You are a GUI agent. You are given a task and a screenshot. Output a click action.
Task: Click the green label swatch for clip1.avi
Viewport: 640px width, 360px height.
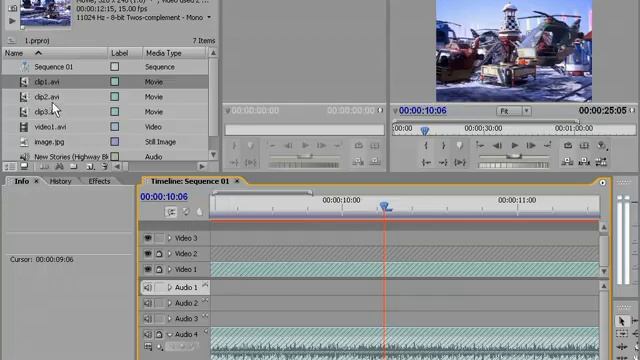click(x=115, y=82)
